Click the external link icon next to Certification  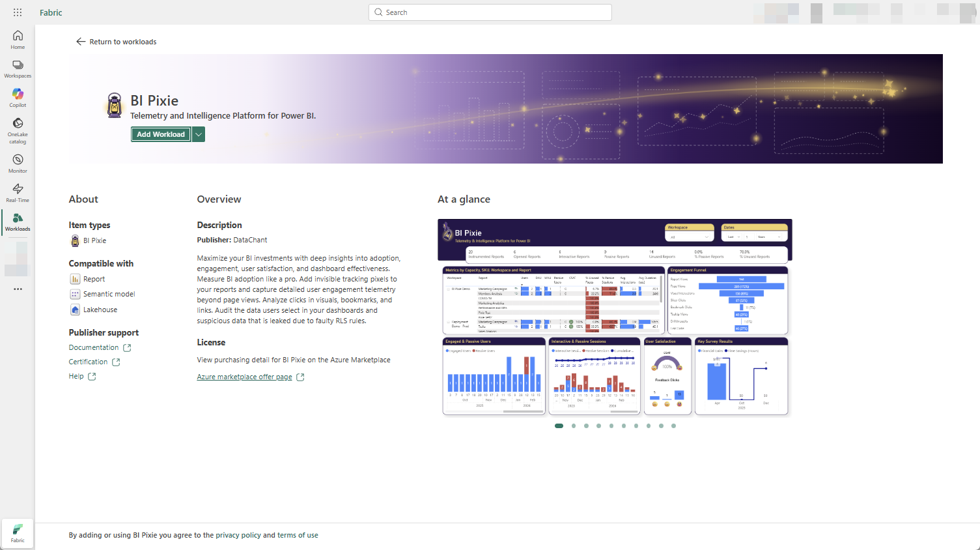116,362
